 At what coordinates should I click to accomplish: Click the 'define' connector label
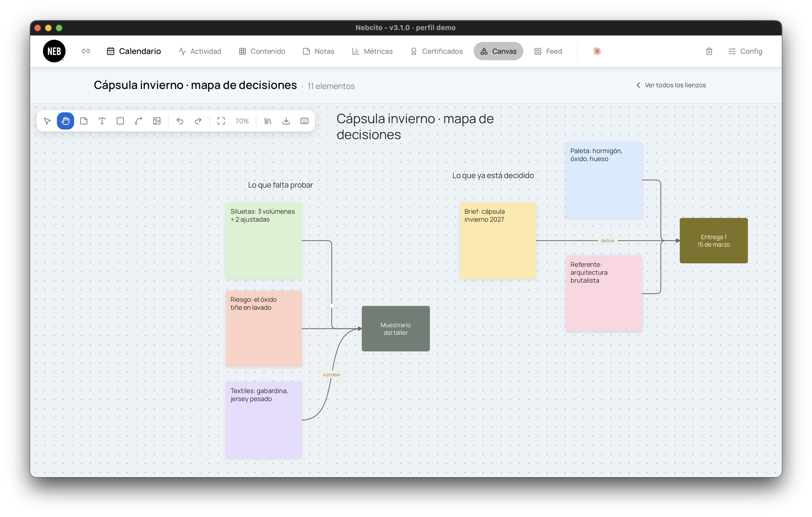(607, 240)
